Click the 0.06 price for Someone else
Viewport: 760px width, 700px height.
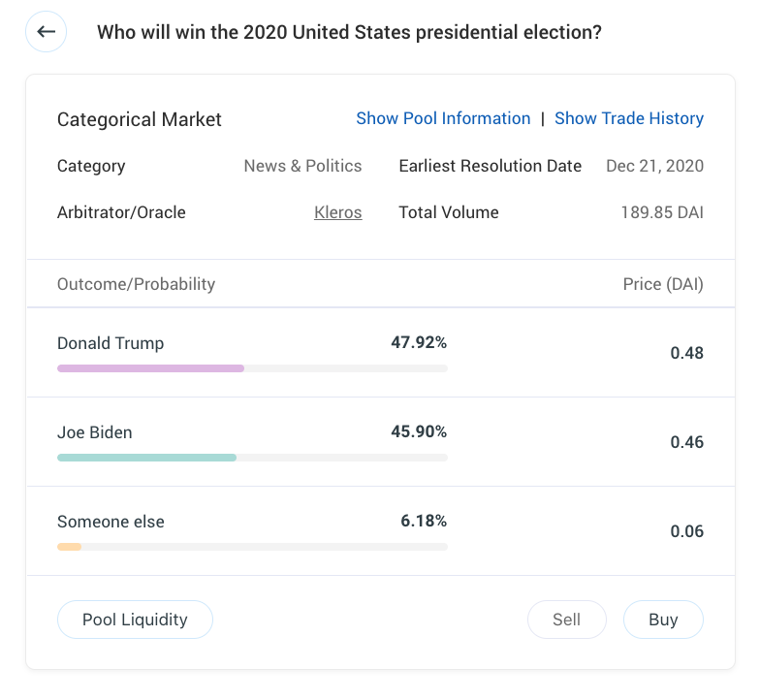point(686,531)
